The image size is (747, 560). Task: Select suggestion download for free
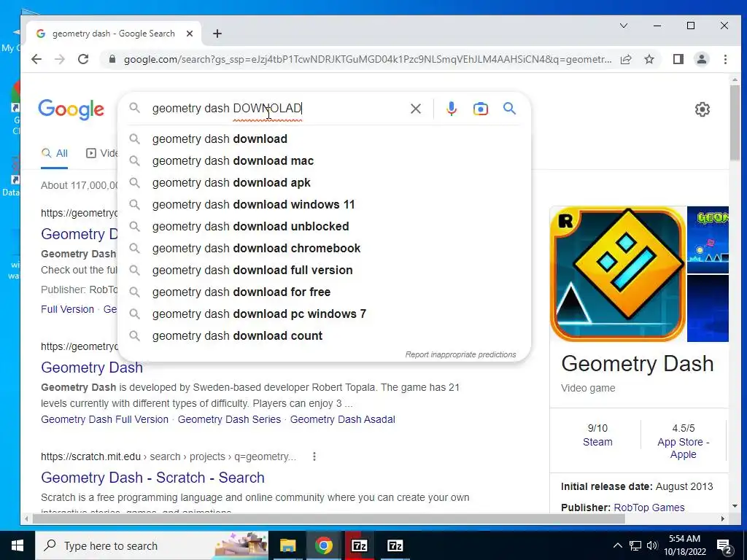click(x=324, y=292)
